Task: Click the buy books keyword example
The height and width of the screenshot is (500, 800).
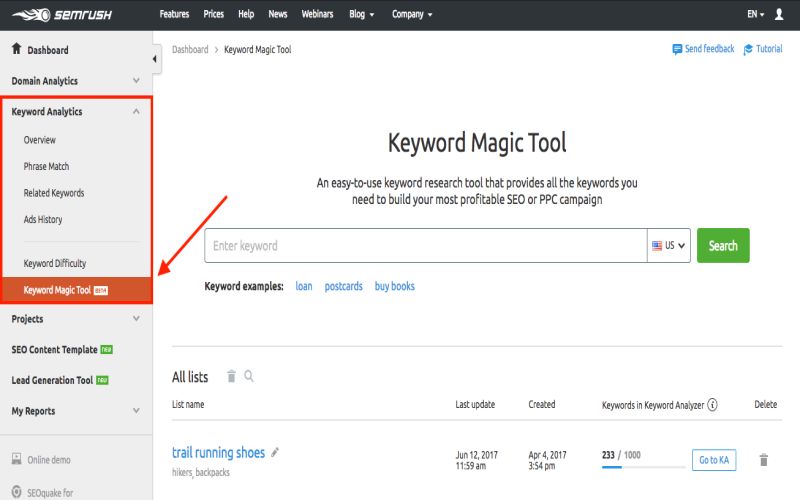Action: point(394,286)
